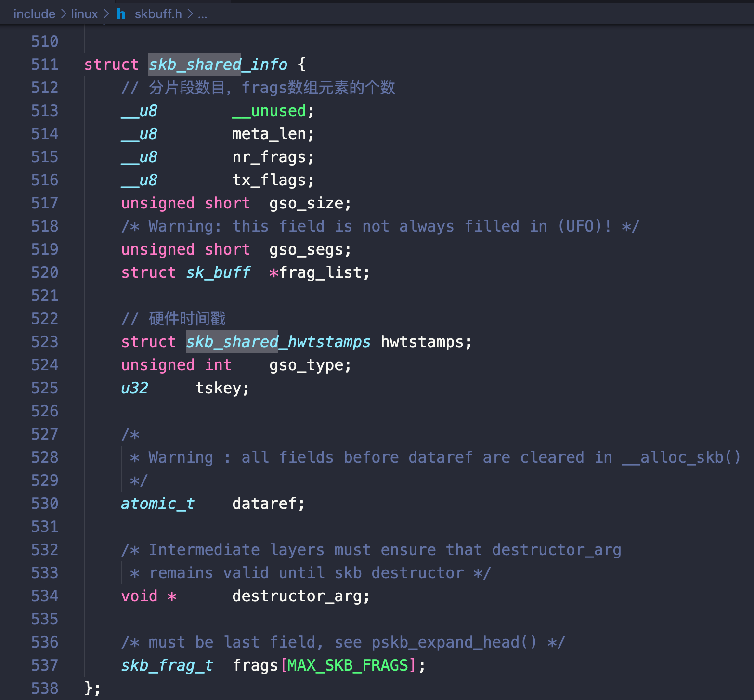This screenshot has height=700, width=754.
Task: Click the atomic_t type name
Action: (x=158, y=504)
